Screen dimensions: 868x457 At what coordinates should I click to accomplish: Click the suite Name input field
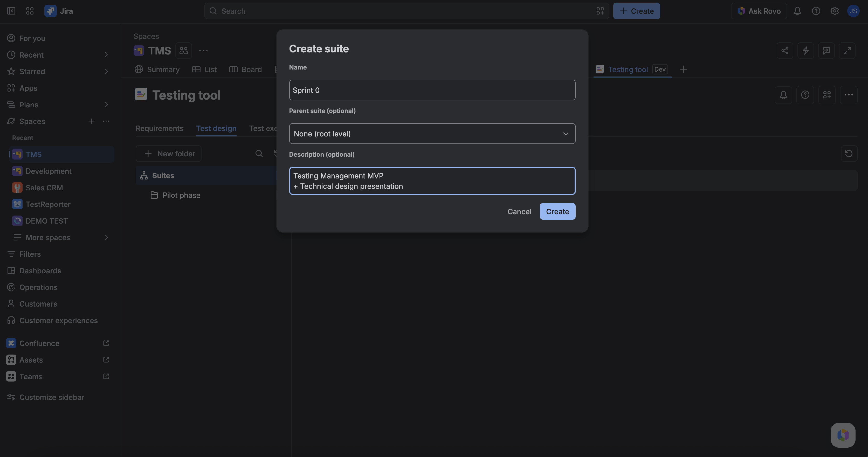pyautogui.click(x=432, y=90)
